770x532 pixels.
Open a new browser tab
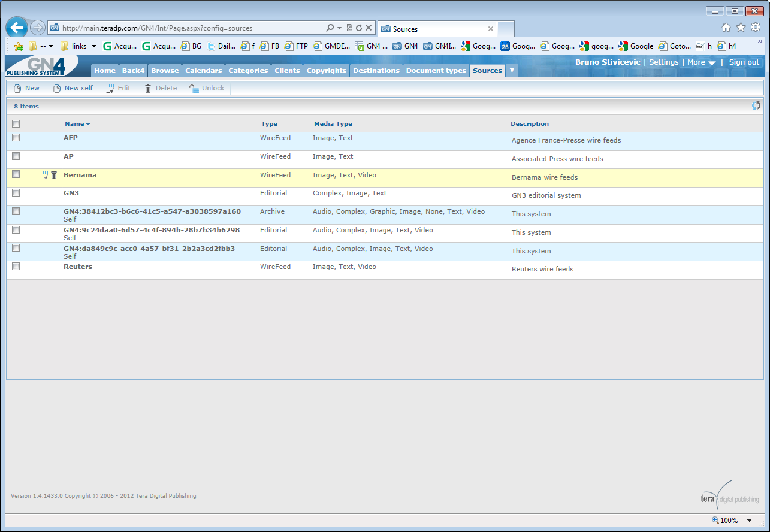click(506, 29)
